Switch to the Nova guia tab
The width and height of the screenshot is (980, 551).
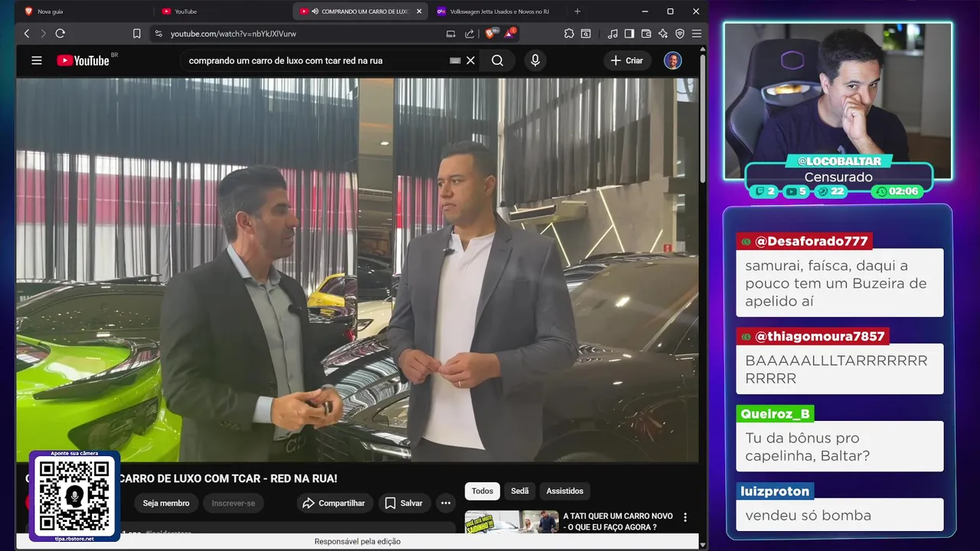click(x=51, y=11)
